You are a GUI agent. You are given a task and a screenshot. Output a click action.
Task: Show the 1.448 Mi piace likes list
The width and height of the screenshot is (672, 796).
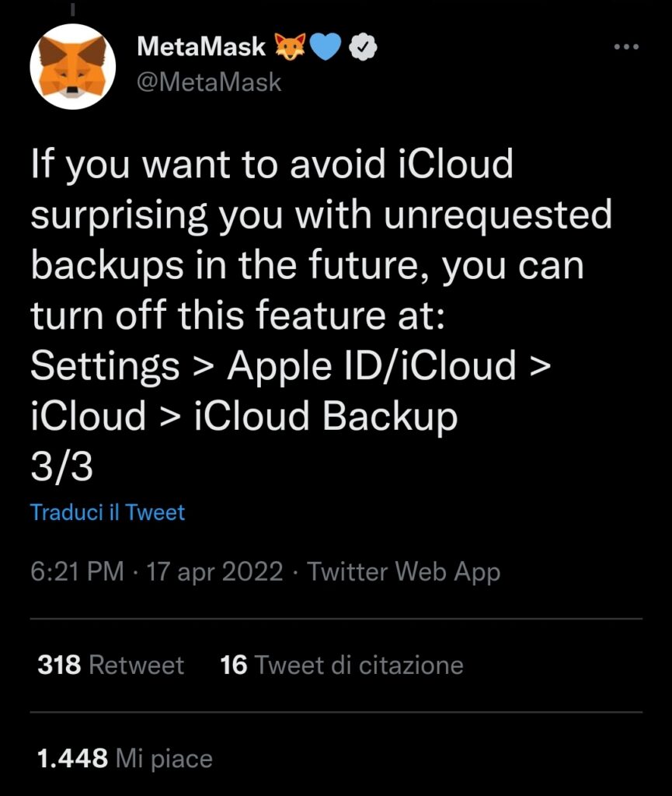[124, 759]
